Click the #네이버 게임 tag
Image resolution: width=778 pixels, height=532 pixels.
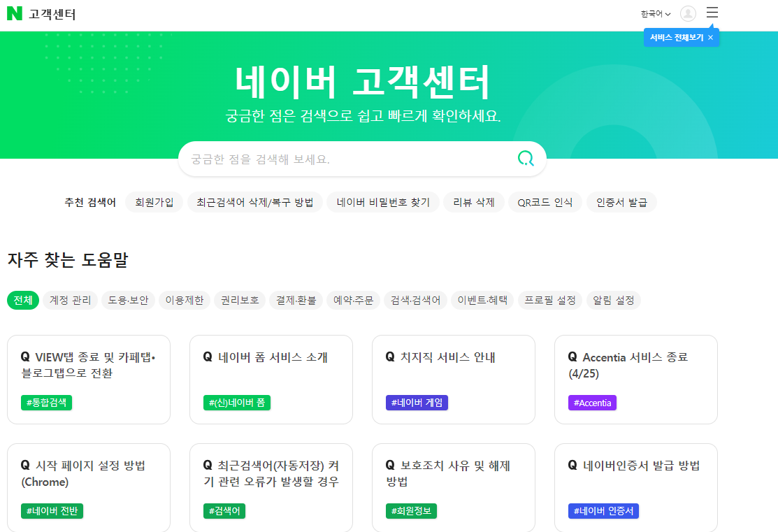point(417,403)
